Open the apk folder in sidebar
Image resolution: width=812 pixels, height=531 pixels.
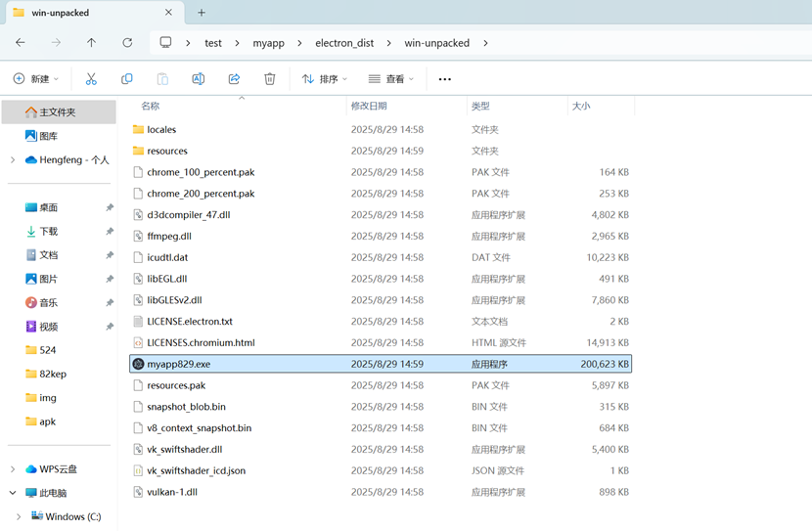point(41,421)
